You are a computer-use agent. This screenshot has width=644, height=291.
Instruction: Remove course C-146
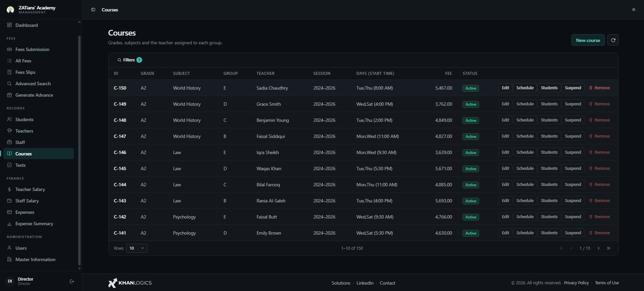(x=599, y=152)
